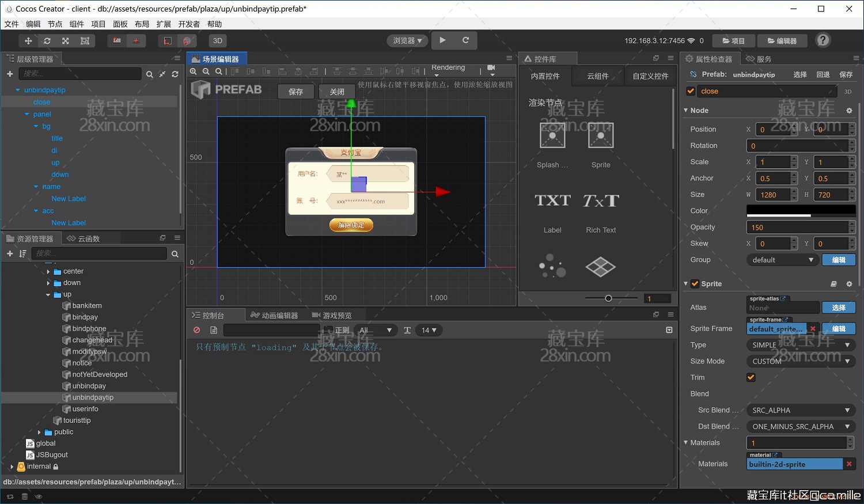This screenshot has height=504, width=864.
Task: Zoom out on the scene editor
Action: click(206, 71)
